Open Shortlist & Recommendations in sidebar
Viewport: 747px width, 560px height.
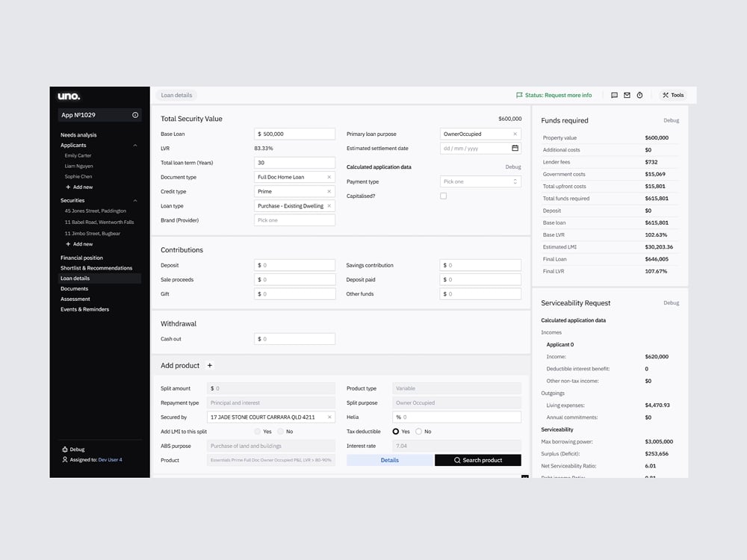(96, 268)
